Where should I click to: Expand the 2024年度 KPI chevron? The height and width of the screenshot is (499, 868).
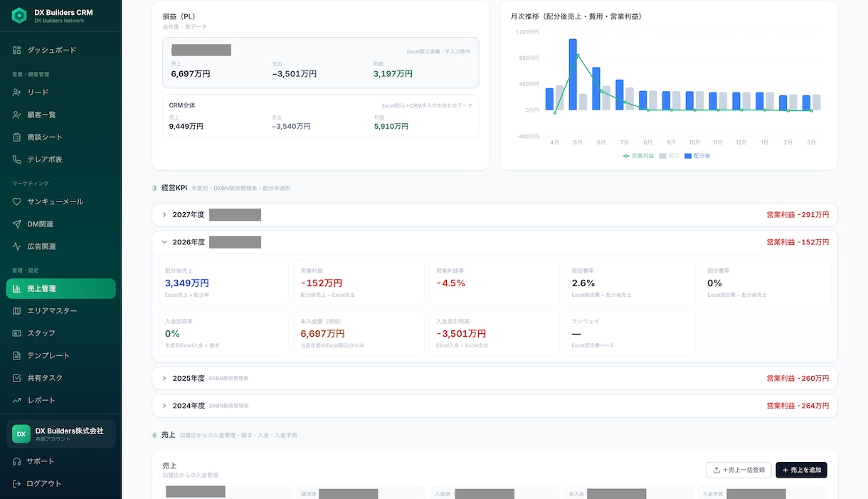tap(164, 406)
